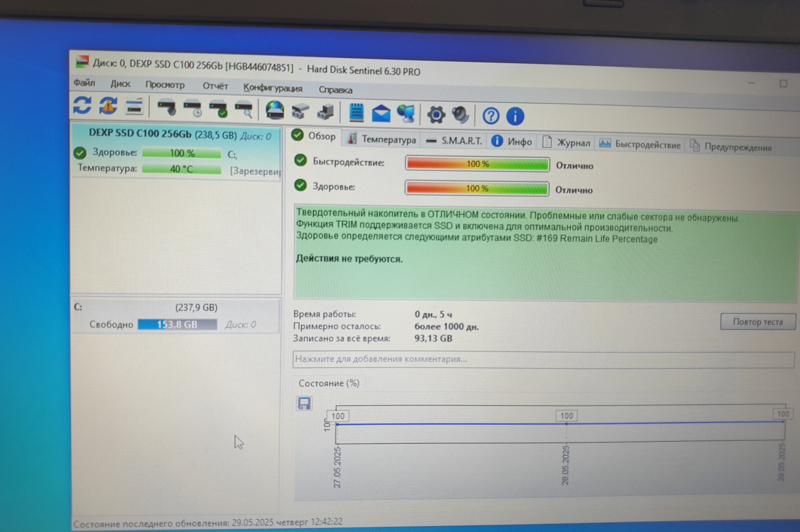Click the value 0 дн., 5 ч
Screen dimensions: 800x532
pyautogui.click(x=433, y=314)
